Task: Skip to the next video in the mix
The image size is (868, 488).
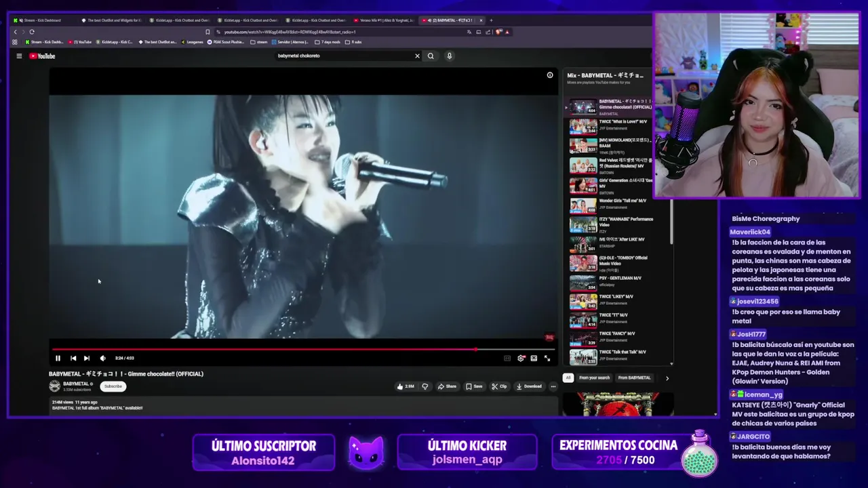Action: pyautogui.click(x=87, y=358)
